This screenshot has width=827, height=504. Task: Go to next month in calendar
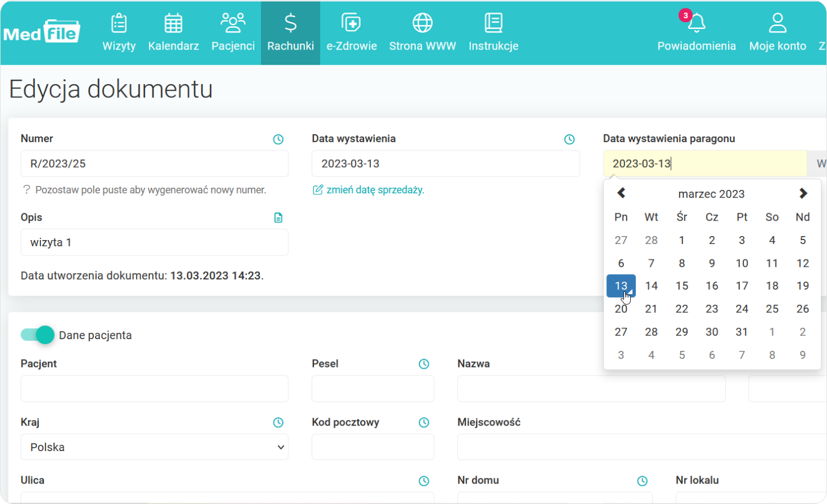click(x=803, y=193)
